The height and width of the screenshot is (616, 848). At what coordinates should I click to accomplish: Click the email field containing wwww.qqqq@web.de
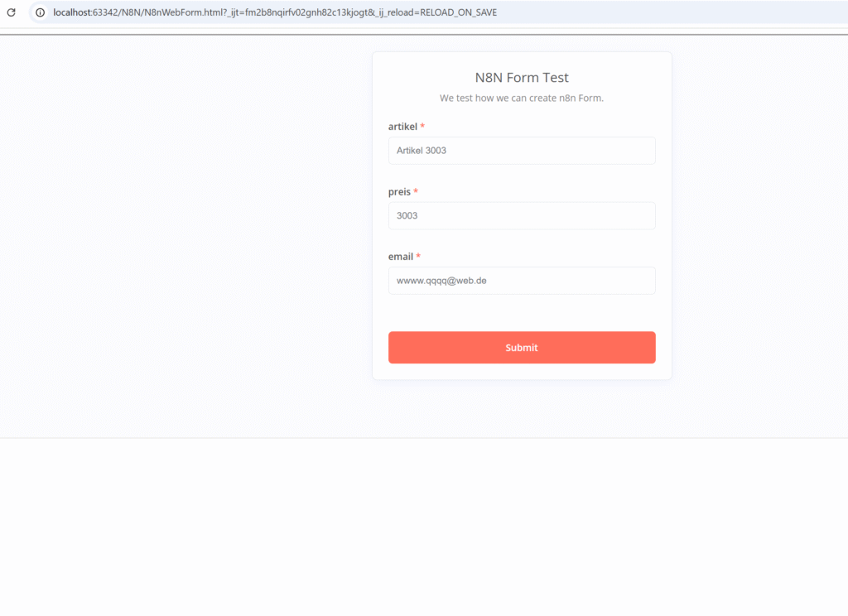(x=522, y=280)
